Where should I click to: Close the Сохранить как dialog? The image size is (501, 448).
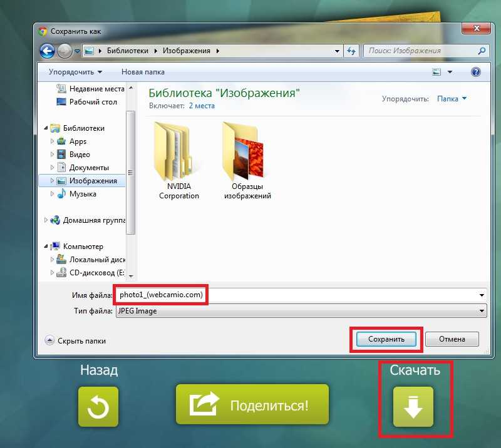click(476, 28)
